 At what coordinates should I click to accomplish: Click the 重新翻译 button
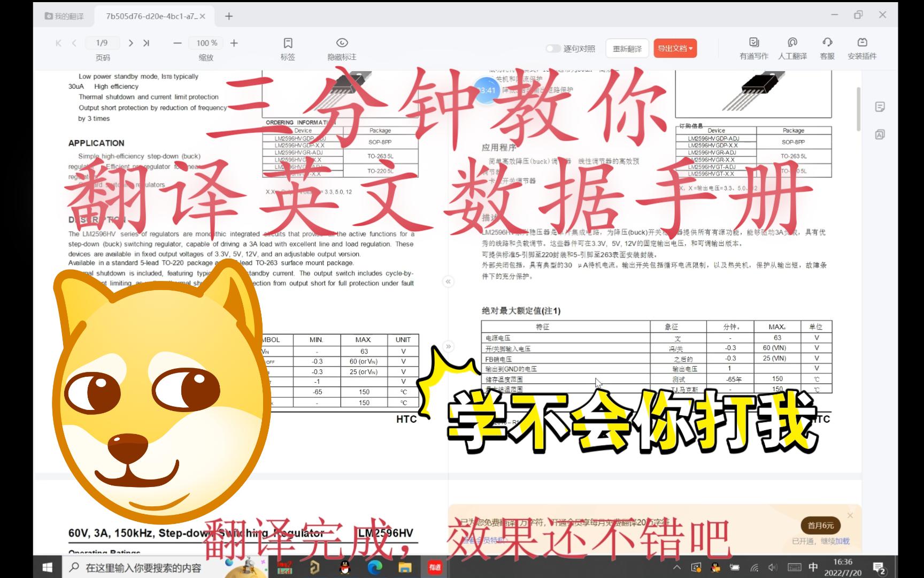[x=627, y=49]
